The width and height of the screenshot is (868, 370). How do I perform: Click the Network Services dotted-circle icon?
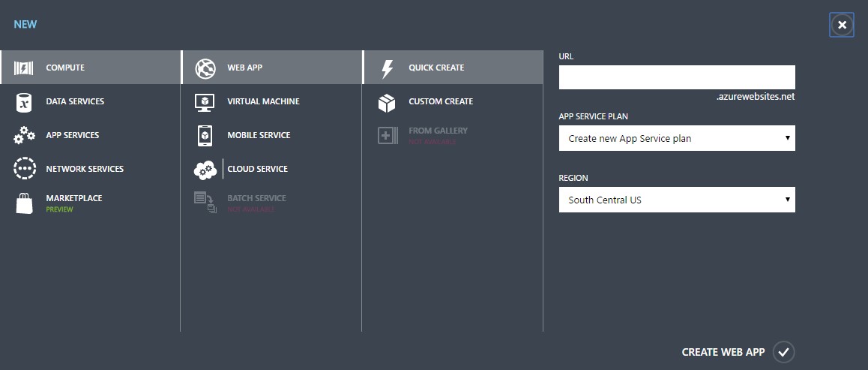pos(24,169)
